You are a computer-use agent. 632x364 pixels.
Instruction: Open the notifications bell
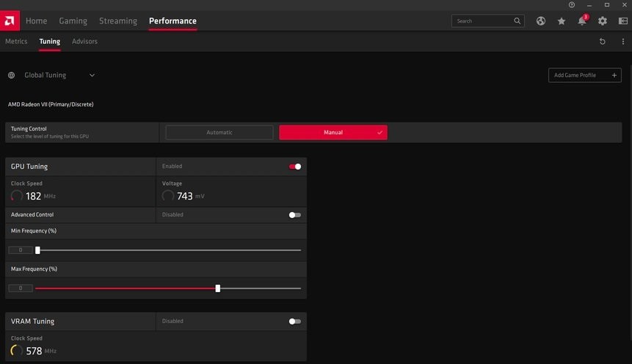coord(582,21)
